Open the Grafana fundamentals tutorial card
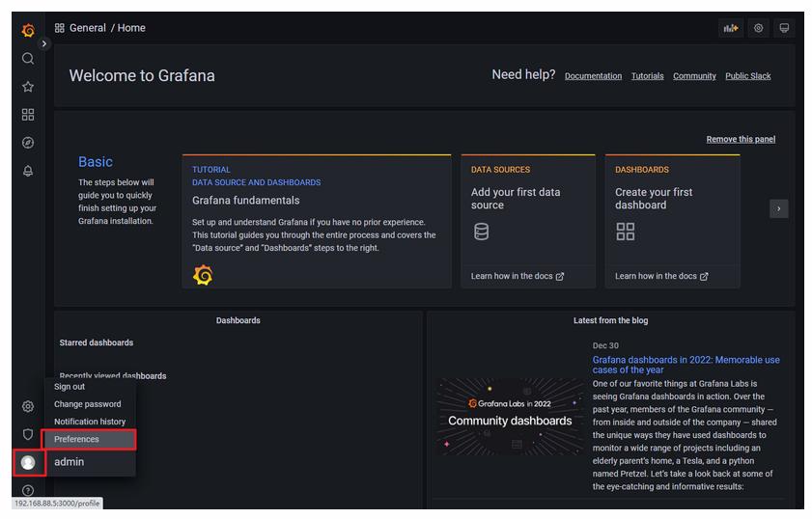 pos(317,222)
